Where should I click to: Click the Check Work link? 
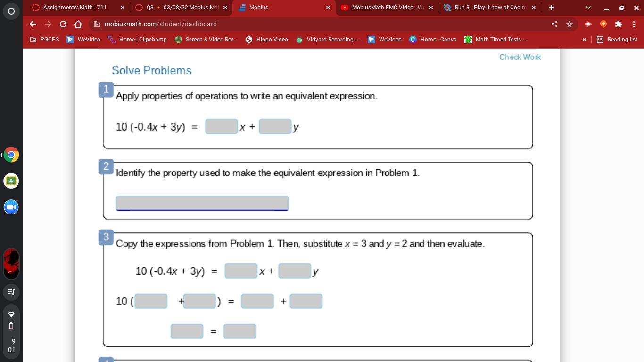[520, 57]
